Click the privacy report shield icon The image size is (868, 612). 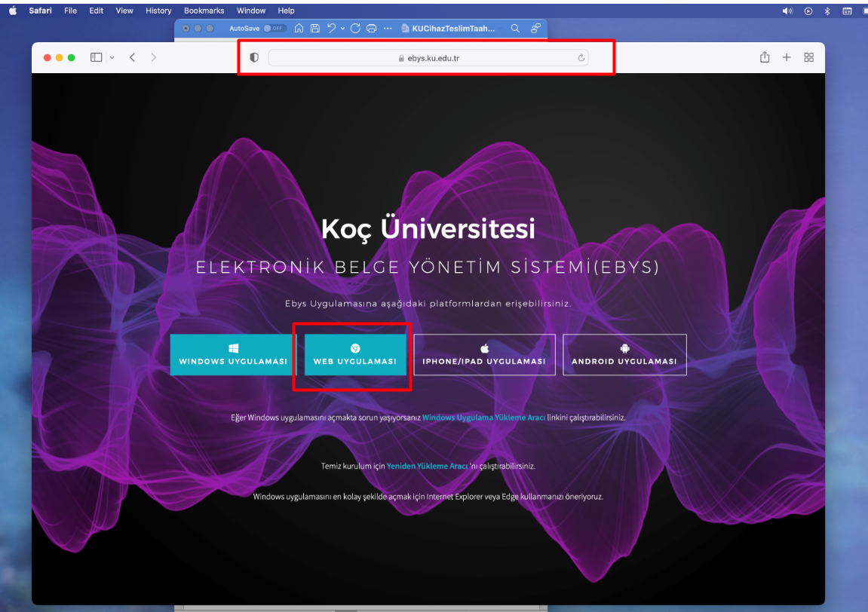click(x=254, y=57)
